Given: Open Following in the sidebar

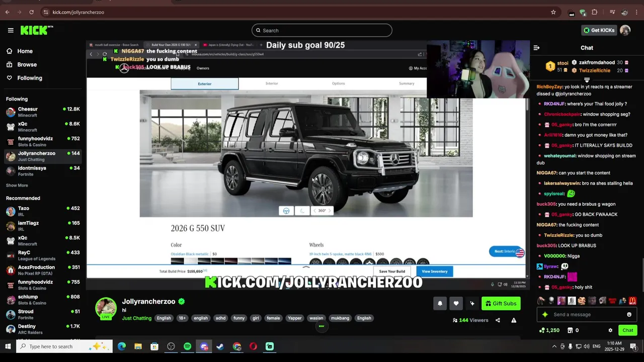Looking at the screenshot, I should tap(29, 78).
